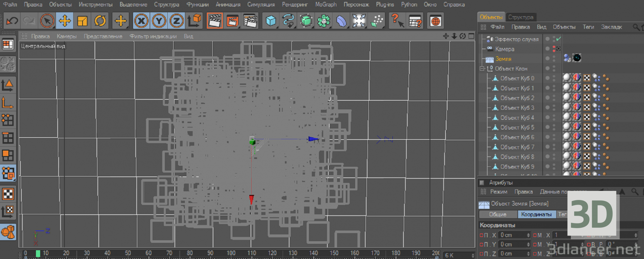The width and height of the screenshot is (644, 259).
Task: Select the Земля object in the tree
Action: click(x=503, y=59)
